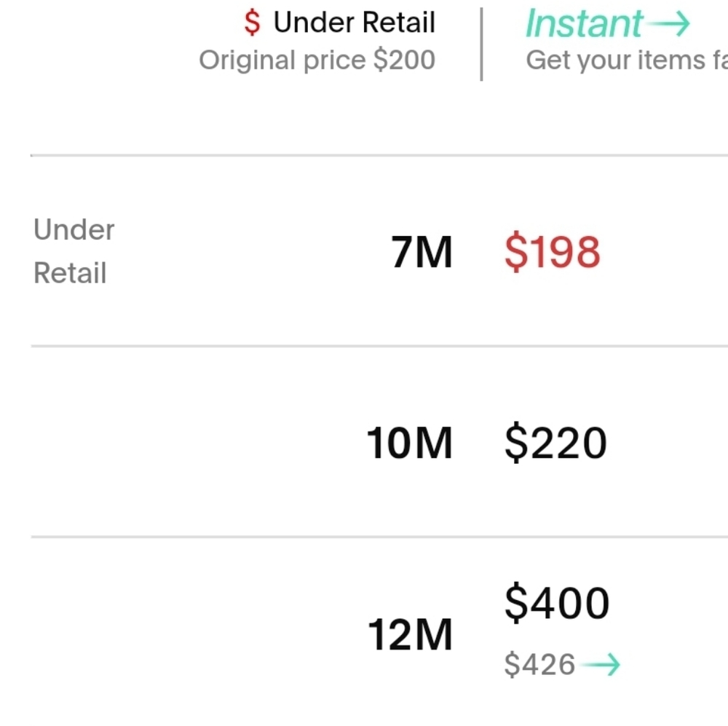This screenshot has width=728, height=726.
Task: Click the green arrow beside Instant
Action: [x=668, y=23]
